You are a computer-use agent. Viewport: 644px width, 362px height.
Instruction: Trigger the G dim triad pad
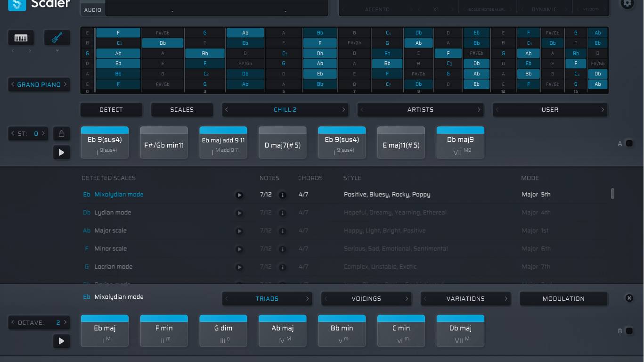pos(223,331)
